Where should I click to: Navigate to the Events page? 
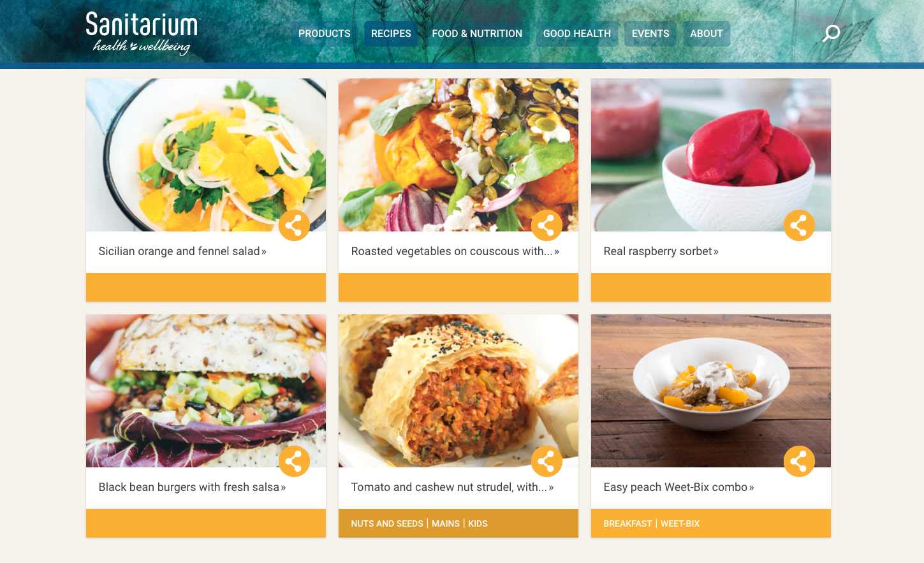pos(650,34)
